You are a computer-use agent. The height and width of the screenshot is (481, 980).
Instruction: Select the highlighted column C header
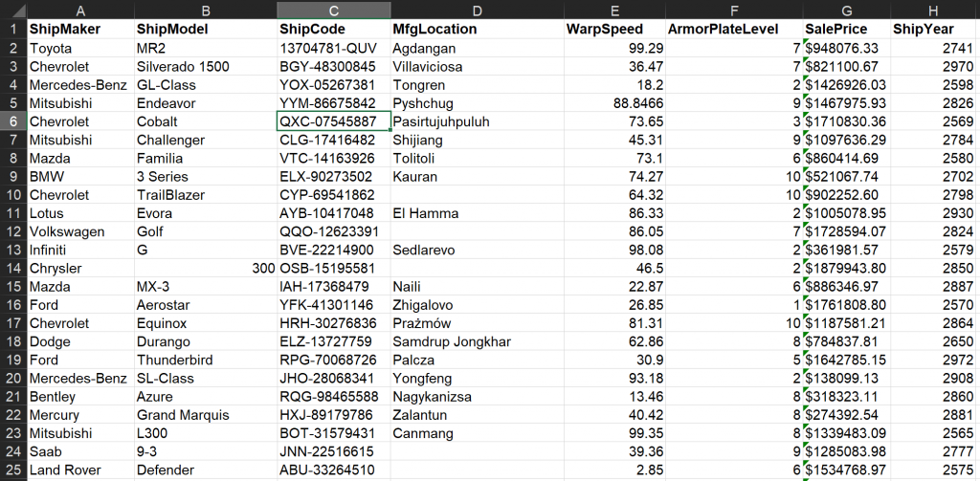tap(334, 10)
